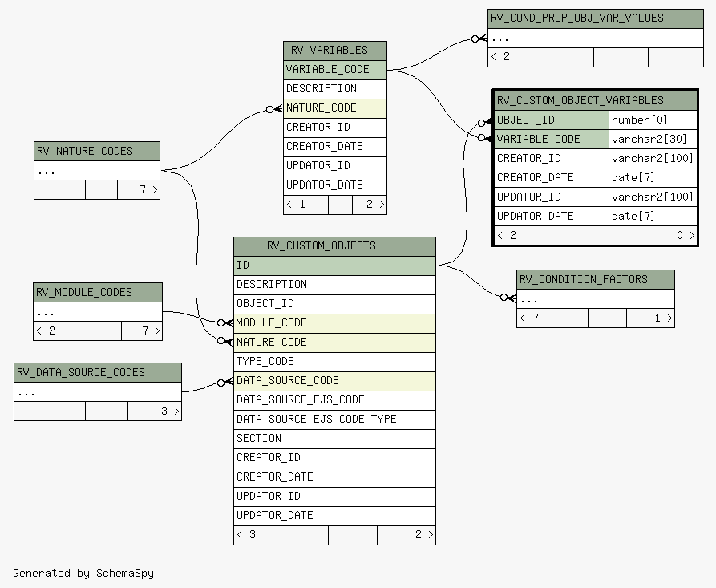
Task: Open the RV_DATA_SOURCE_CODES table header
Action: click(x=98, y=373)
